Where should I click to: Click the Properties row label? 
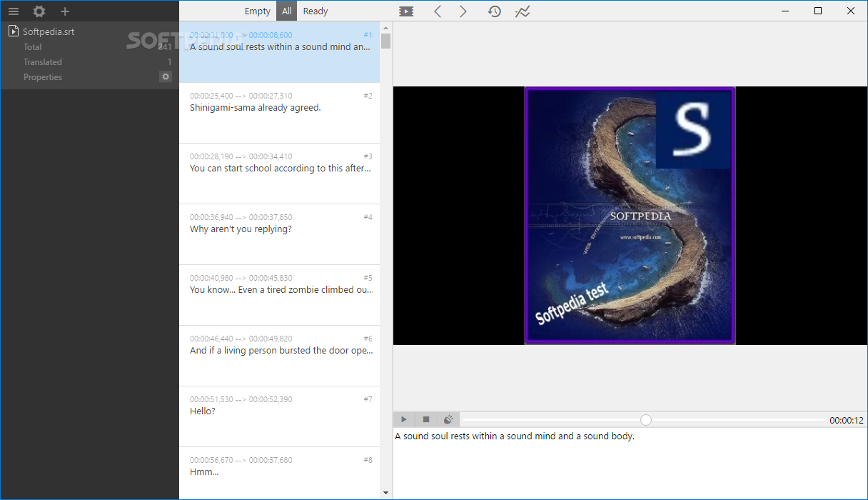coord(43,77)
